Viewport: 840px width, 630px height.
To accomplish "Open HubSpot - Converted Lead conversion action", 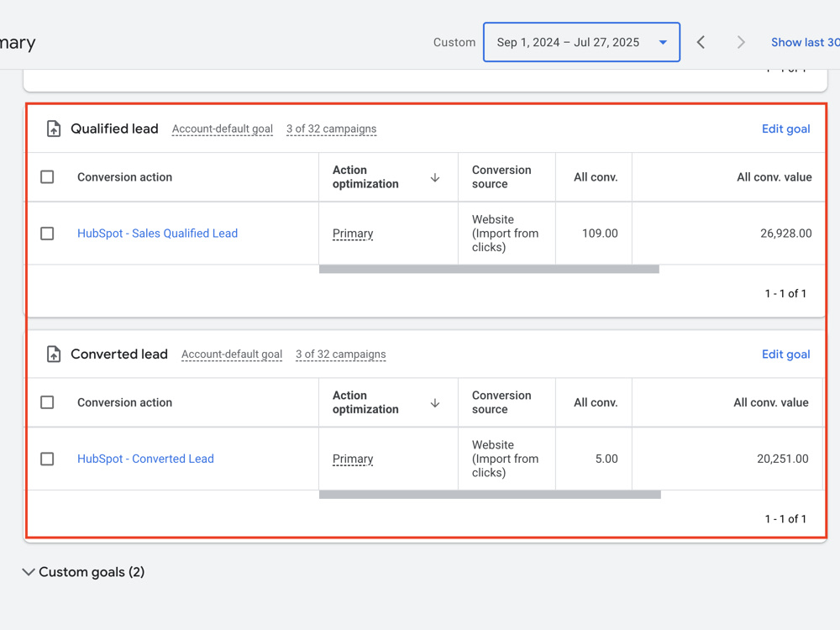I will tap(145, 459).
